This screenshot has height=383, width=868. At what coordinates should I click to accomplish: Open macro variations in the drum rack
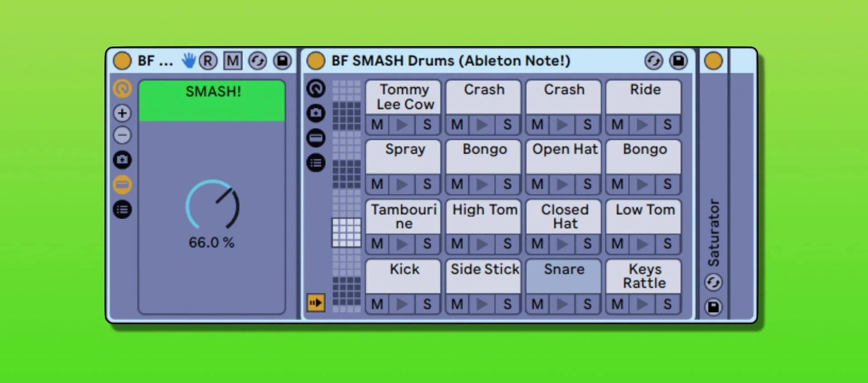316,113
